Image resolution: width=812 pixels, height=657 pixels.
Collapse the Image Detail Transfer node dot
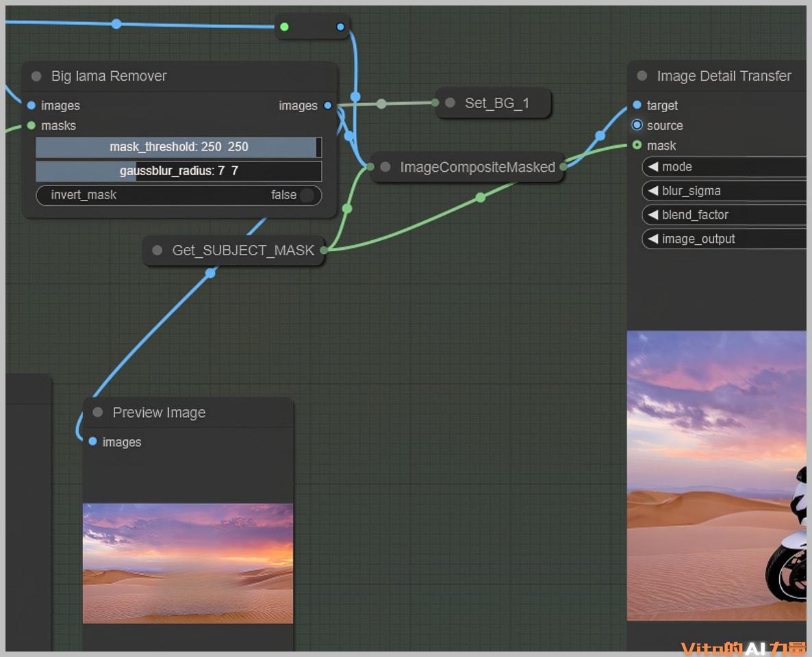[x=642, y=76]
